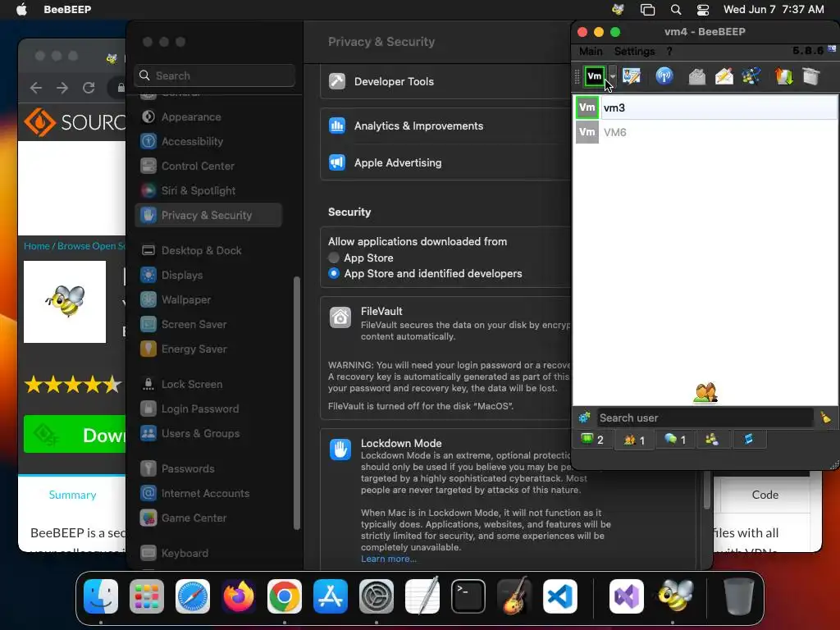Select Wallpaper in settings sidebar
Viewport: 840px width, 630px height.
point(208,299)
